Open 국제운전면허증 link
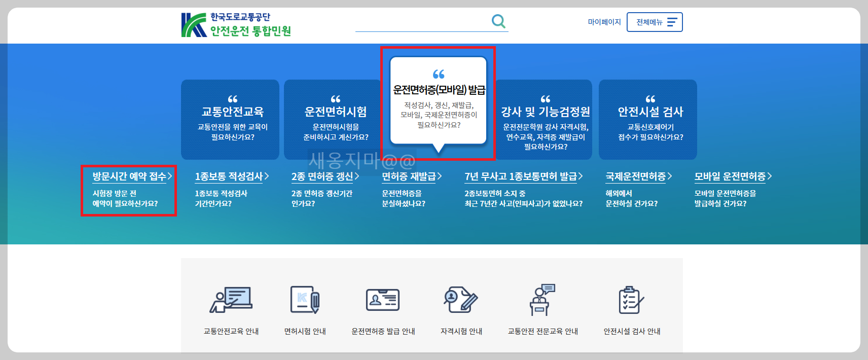868x360 pixels. [639, 176]
